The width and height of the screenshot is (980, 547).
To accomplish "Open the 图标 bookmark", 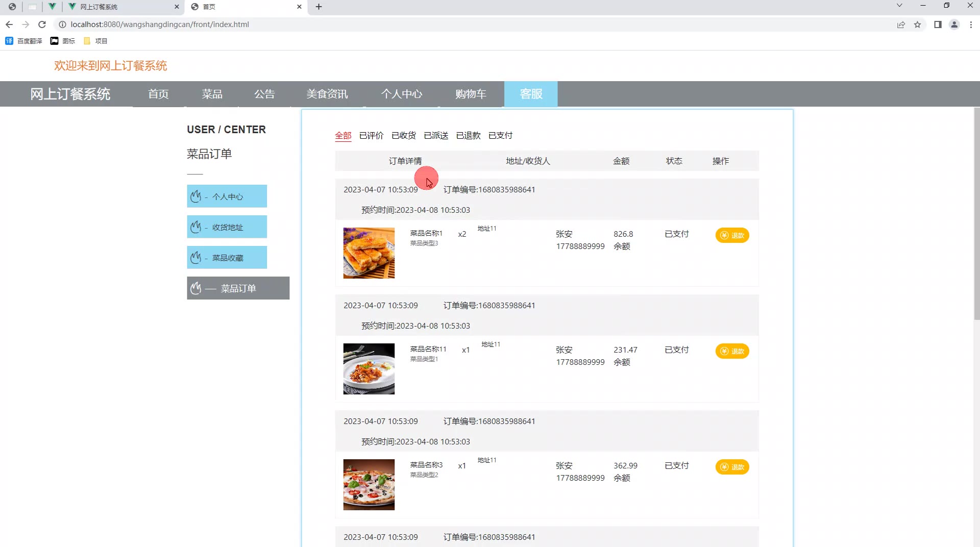I will coord(63,41).
